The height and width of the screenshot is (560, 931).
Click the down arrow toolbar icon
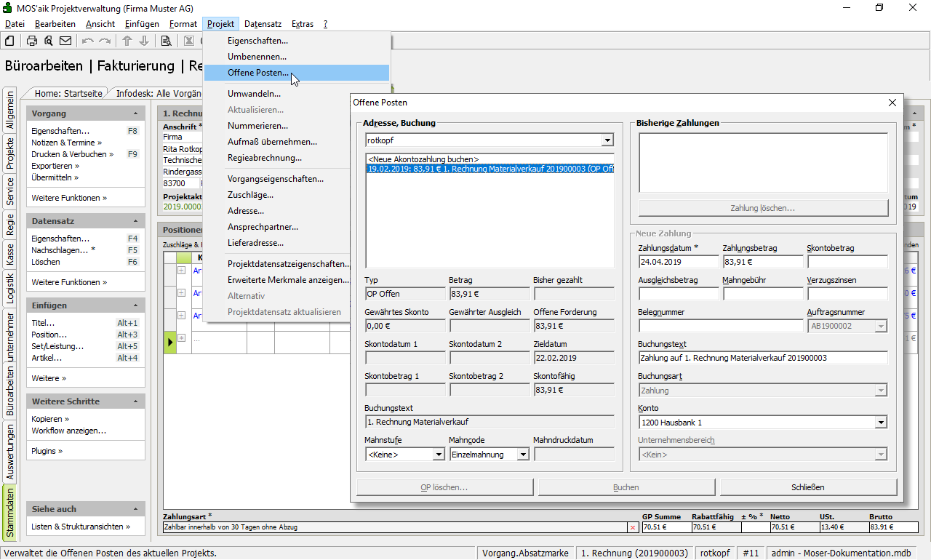click(x=144, y=41)
